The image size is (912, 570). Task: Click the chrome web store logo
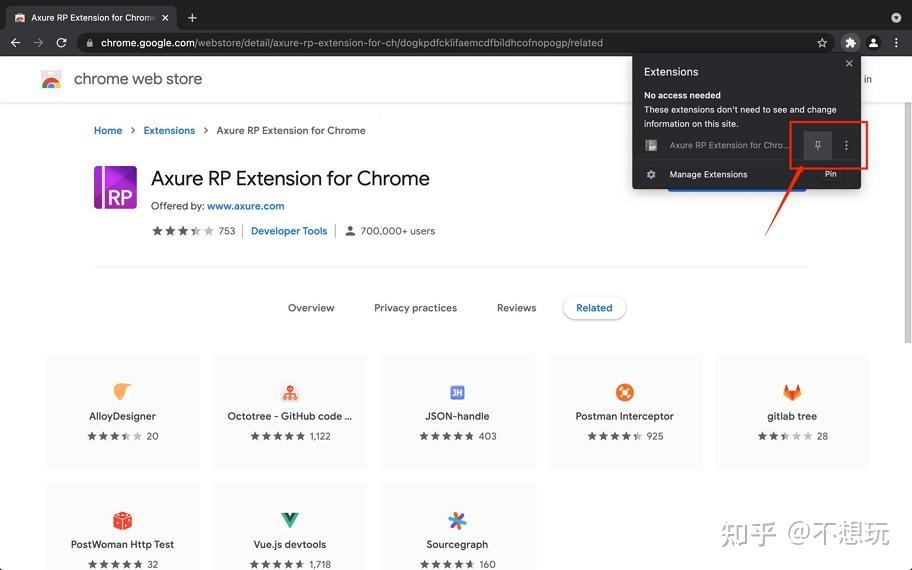click(x=51, y=79)
